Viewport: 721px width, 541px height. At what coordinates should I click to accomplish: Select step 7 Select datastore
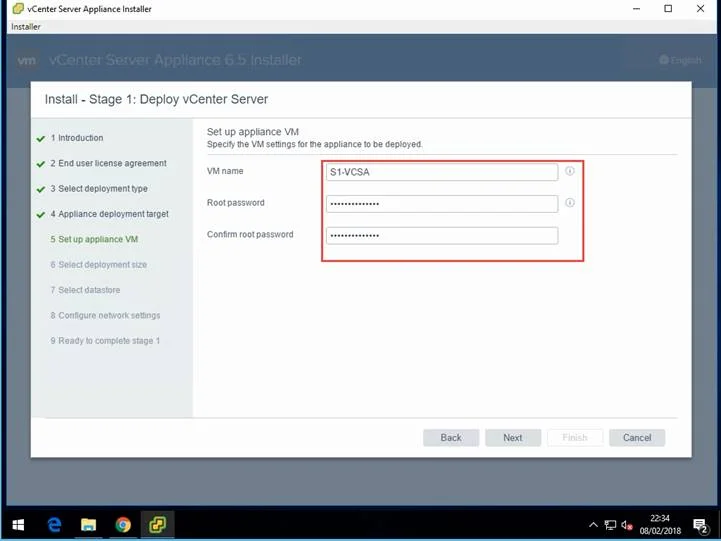[85, 290]
